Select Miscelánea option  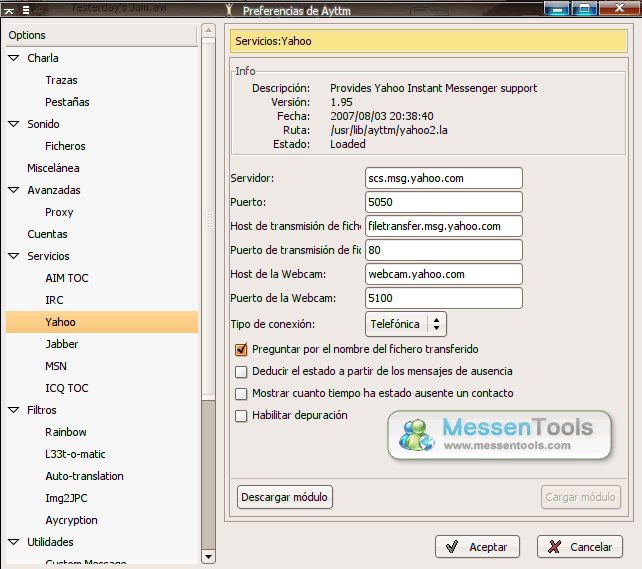pyautogui.click(x=53, y=168)
